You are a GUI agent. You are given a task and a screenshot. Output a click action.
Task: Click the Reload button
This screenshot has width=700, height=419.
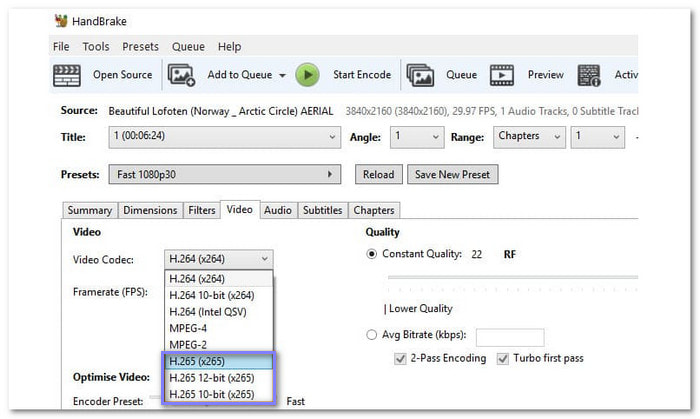(x=378, y=174)
